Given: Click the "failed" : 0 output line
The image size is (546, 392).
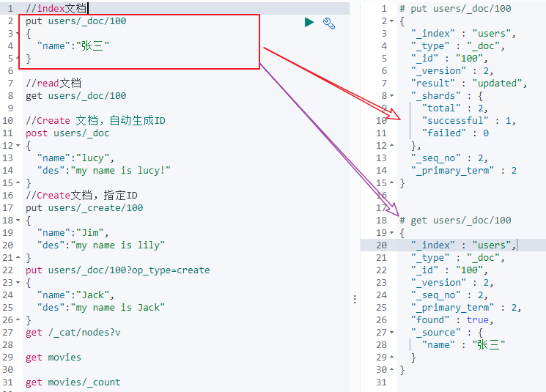Looking at the screenshot, I should (x=455, y=133).
